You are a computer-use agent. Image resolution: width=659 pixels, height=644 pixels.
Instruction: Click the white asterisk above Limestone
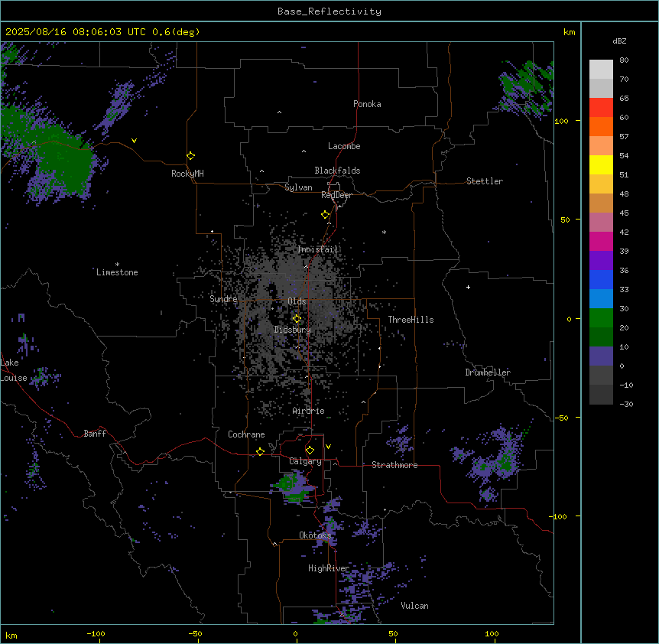pyautogui.click(x=117, y=265)
